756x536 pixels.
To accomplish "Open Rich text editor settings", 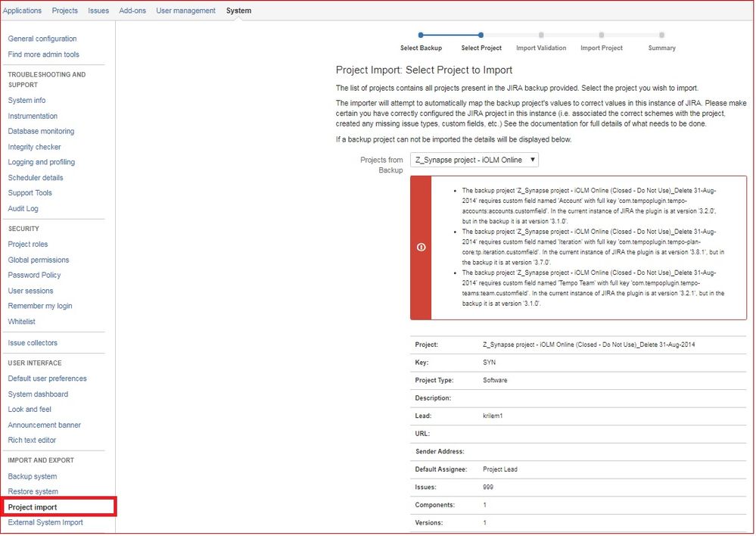I will click(x=32, y=441).
